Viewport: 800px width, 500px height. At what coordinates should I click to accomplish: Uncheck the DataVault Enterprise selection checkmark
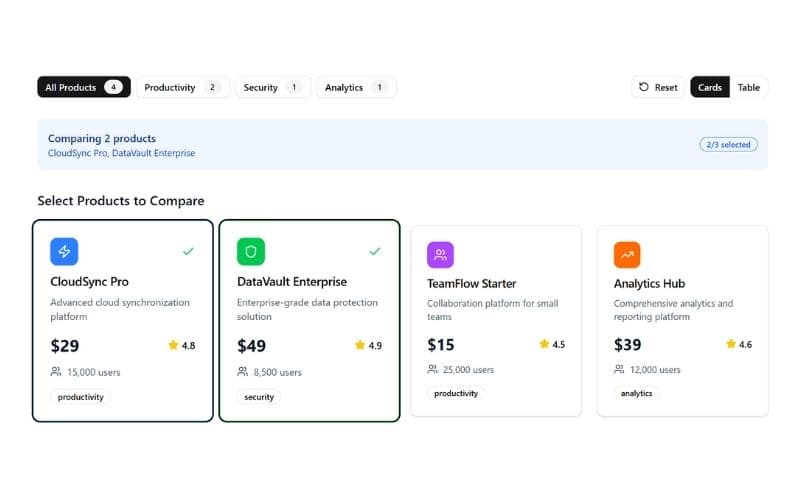[x=375, y=251]
